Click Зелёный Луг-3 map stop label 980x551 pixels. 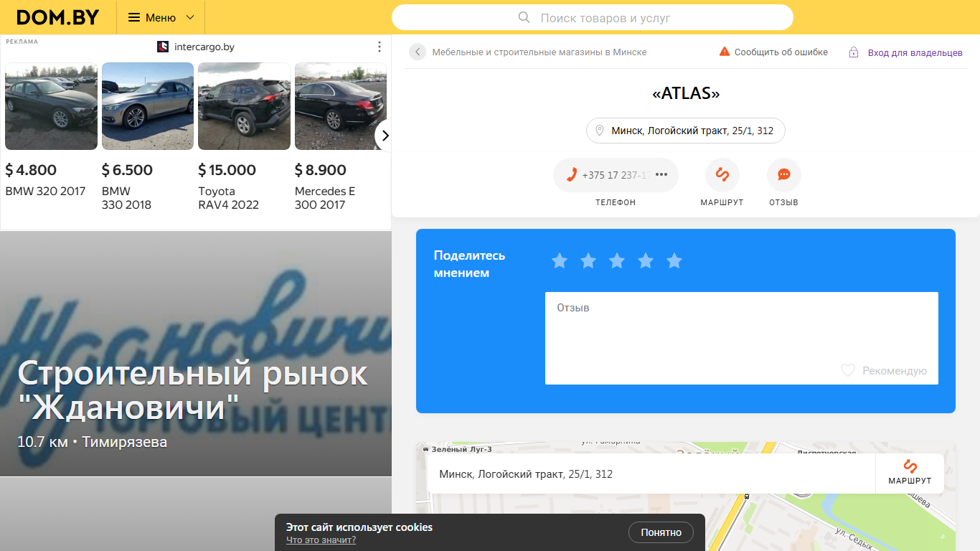461,448
